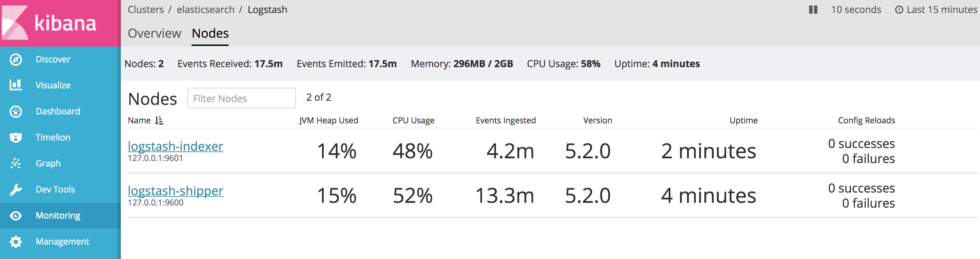Open Visualize bar chart icon
This screenshot has height=259, width=980.
point(15,85)
